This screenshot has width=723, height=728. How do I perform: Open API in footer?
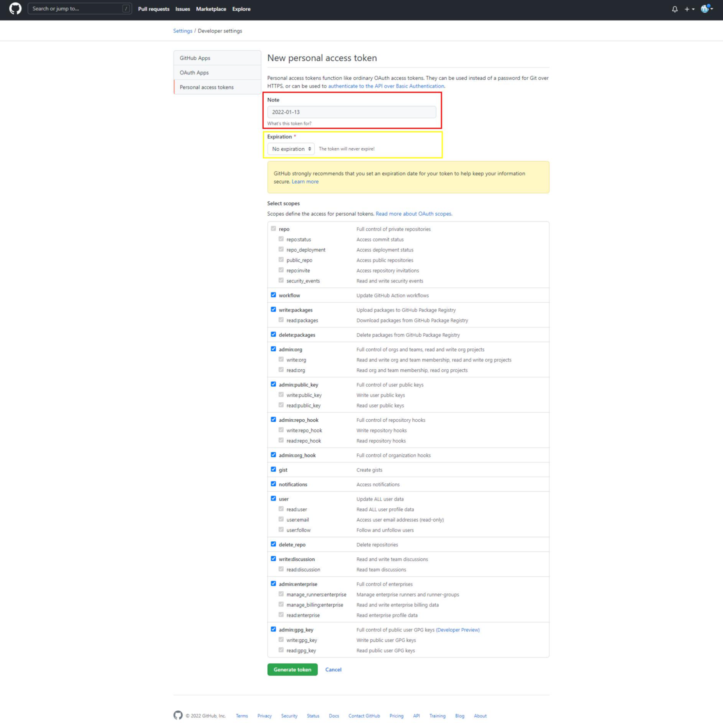416,716
